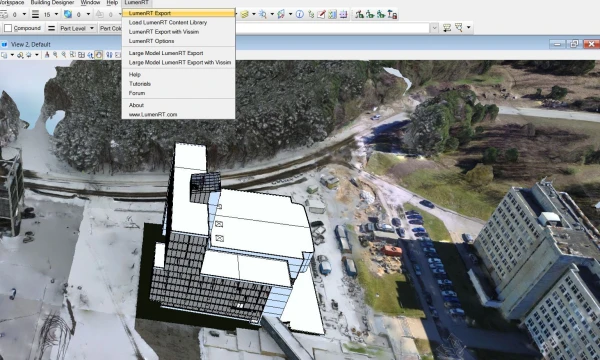The height and width of the screenshot is (360, 600).
Task: Toggle the Compound checkbox
Action: coord(8,28)
